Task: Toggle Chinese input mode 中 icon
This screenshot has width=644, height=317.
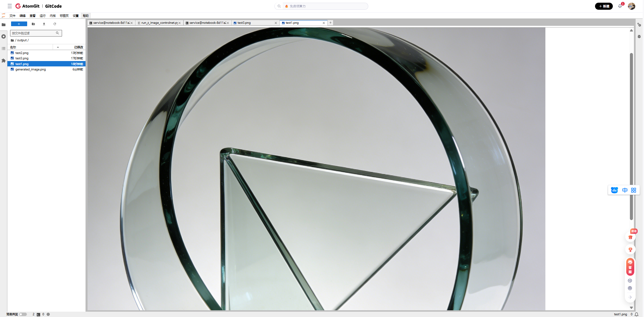Action: click(625, 190)
